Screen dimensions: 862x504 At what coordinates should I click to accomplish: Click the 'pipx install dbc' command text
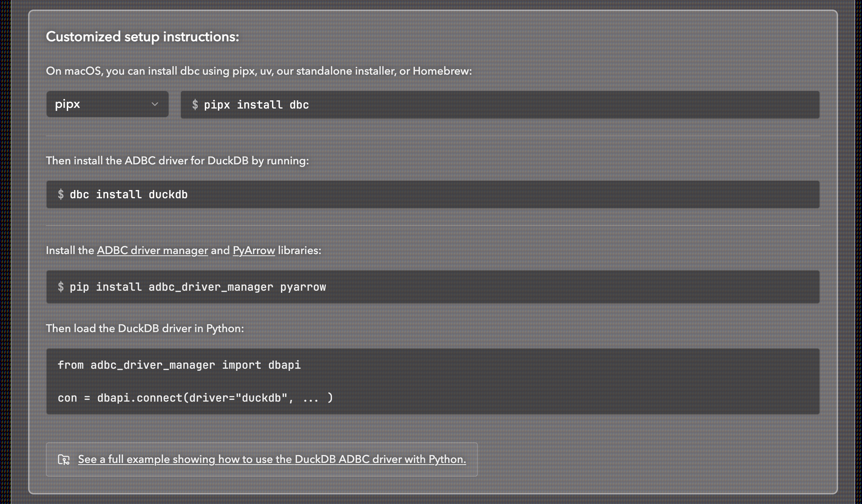pyautogui.click(x=256, y=105)
